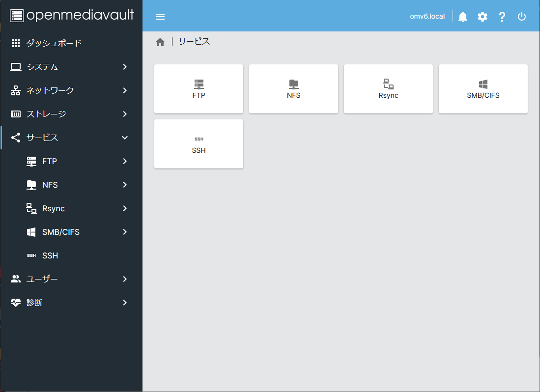Click the Storage drive icon in sidebar
The width and height of the screenshot is (540, 392).
[16, 114]
